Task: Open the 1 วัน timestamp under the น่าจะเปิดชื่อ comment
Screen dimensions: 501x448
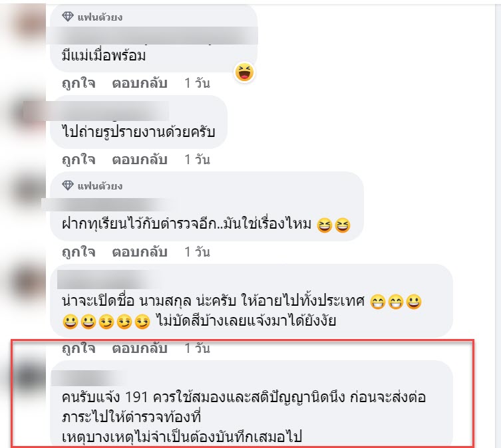Action: pyautogui.click(x=197, y=348)
